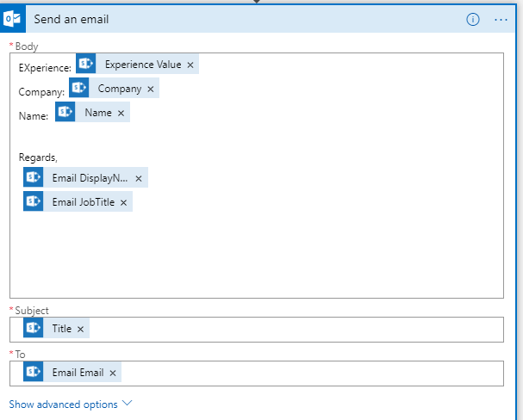Click the Name: label text in body
523x420 pixels.
34,116
